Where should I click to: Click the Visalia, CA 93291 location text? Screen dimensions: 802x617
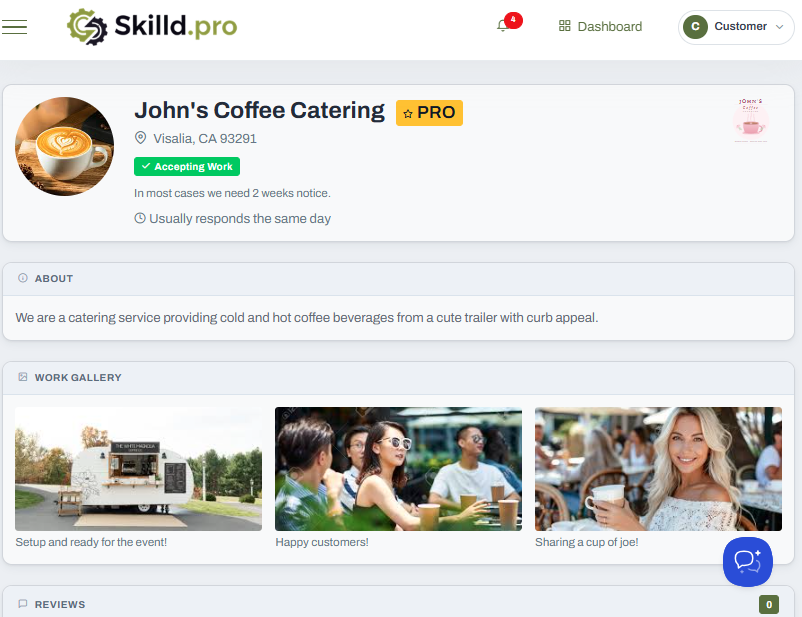click(x=205, y=139)
